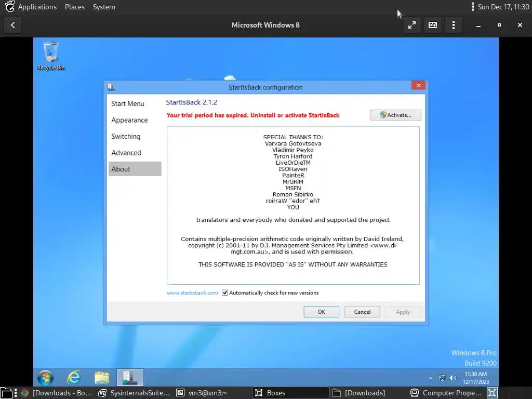Select the Boxes taskbar entry
The image size is (532, 399).
(x=291, y=393)
